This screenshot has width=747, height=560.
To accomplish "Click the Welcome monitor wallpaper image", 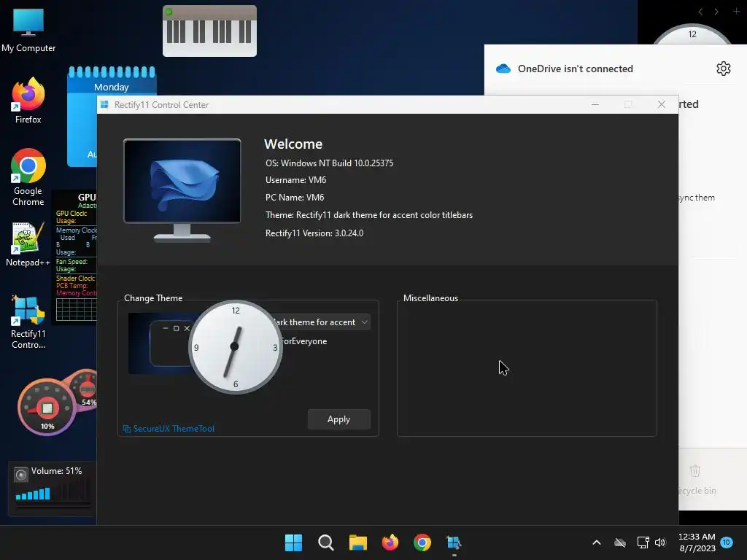I will 182,181.
